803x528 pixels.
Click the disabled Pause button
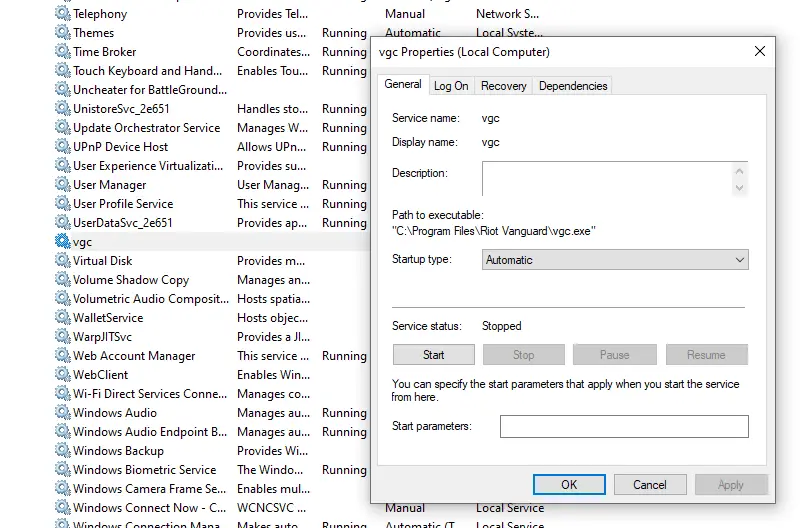coord(615,355)
